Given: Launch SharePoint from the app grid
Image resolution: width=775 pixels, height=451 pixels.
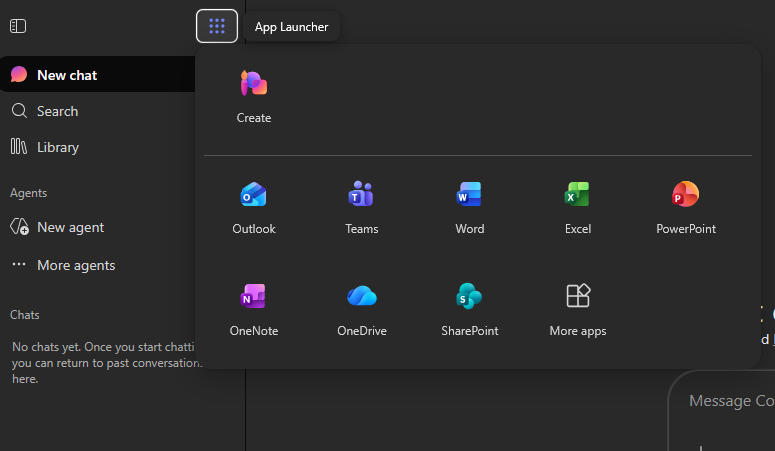Looking at the screenshot, I should tap(470, 310).
